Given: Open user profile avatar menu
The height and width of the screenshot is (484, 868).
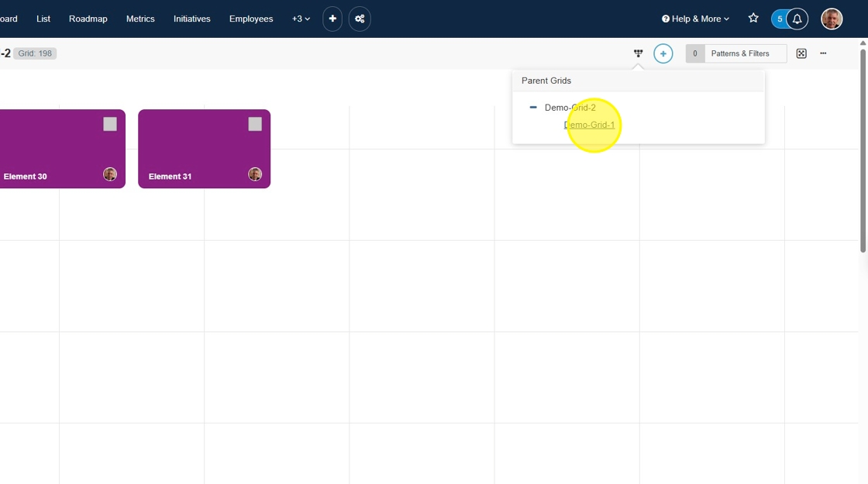Looking at the screenshot, I should coord(832,19).
